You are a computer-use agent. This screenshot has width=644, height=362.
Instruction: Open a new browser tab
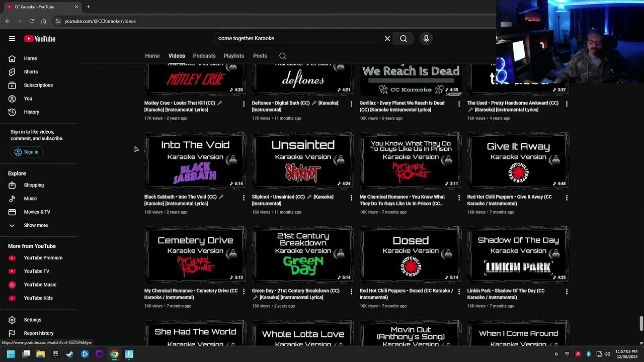click(x=89, y=7)
